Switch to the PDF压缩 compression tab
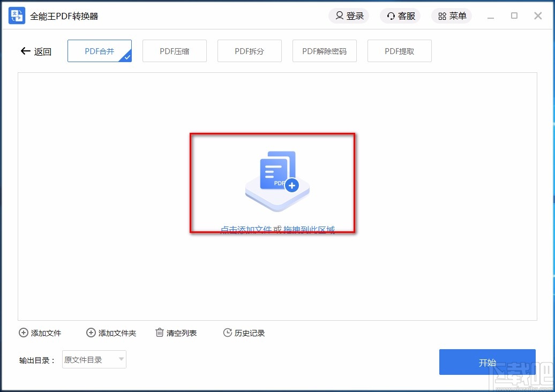 tap(175, 51)
